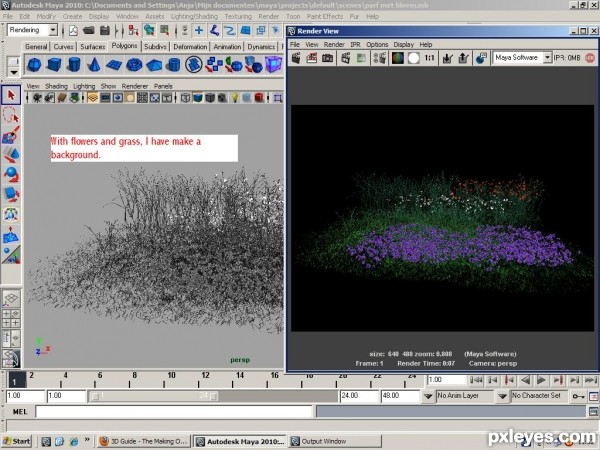
Task: Toggle the Isolate Select icon
Action: coord(278,98)
